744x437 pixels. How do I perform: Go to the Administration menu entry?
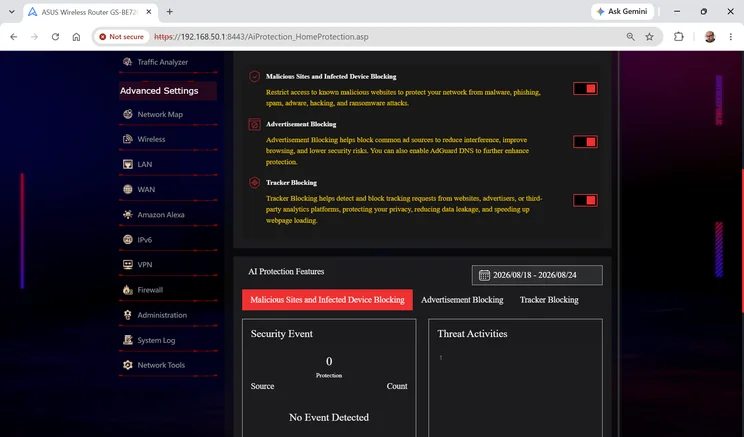coord(168,315)
